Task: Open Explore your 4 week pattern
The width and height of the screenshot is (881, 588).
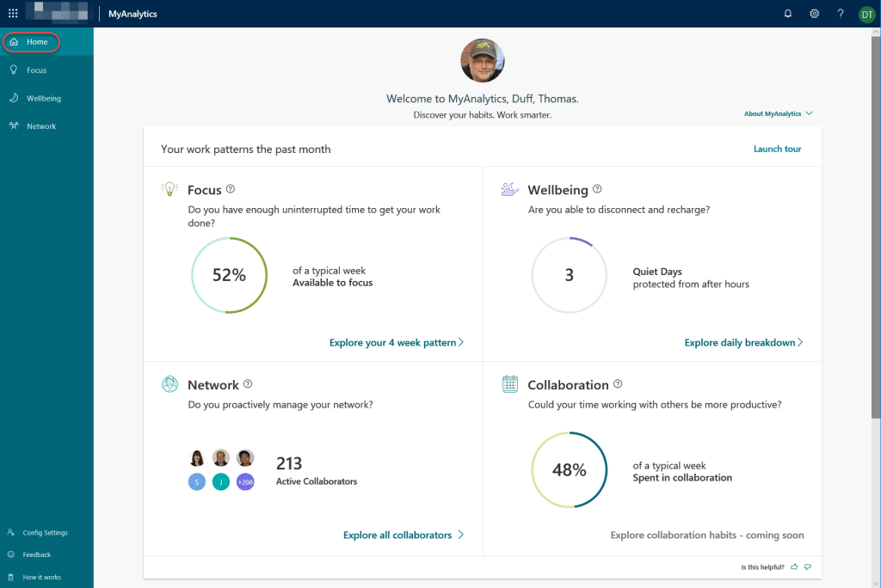Action: coord(396,342)
